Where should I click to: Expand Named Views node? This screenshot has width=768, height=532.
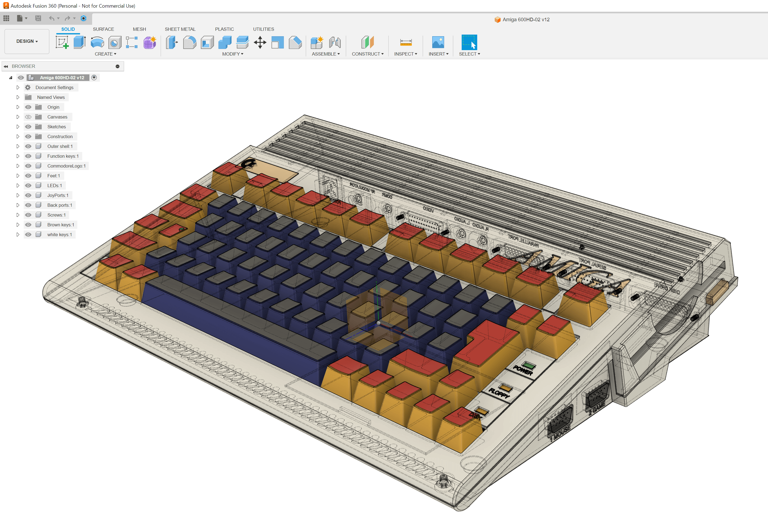tap(18, 97)
